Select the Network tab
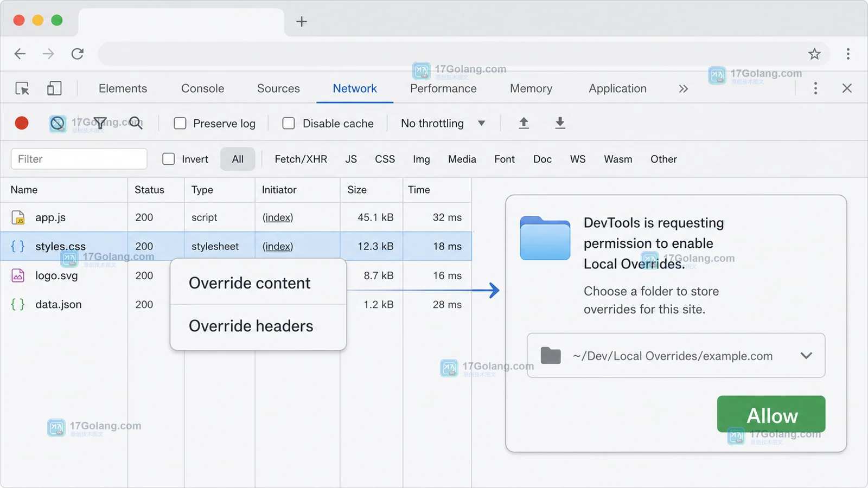The height and width of the screenshot is (488, 868). 355,88
